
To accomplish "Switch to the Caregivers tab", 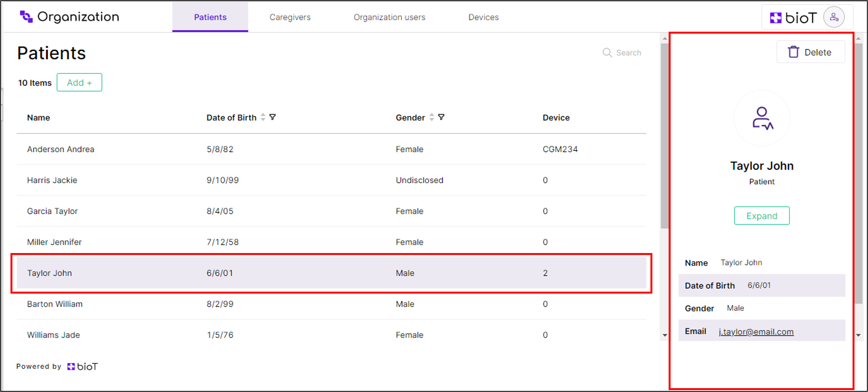I will (290, 17).
